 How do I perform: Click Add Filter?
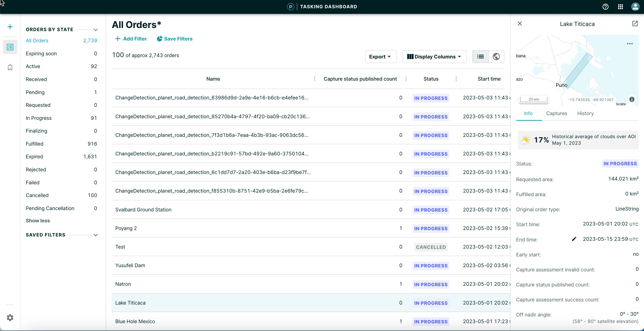[x=131, y=39]
